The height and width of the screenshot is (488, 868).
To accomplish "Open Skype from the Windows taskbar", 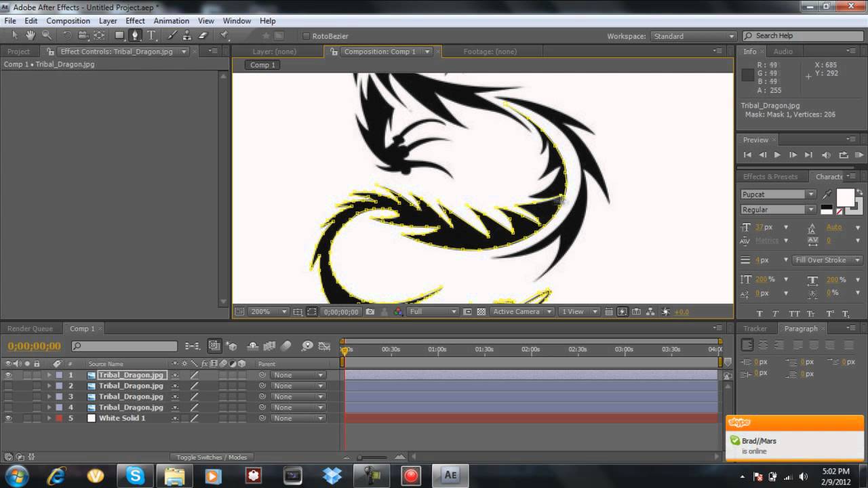I will pyautogui.click(x=136, y=476).
